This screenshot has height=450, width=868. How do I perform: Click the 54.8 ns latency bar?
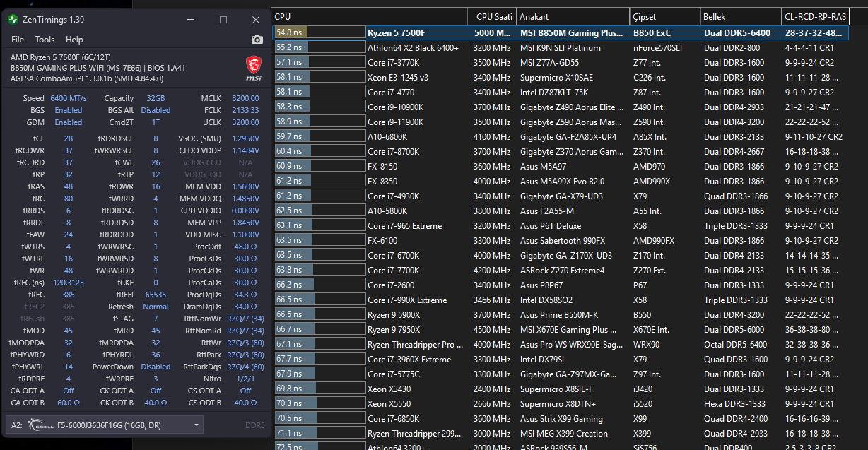(x=319, y=32)
